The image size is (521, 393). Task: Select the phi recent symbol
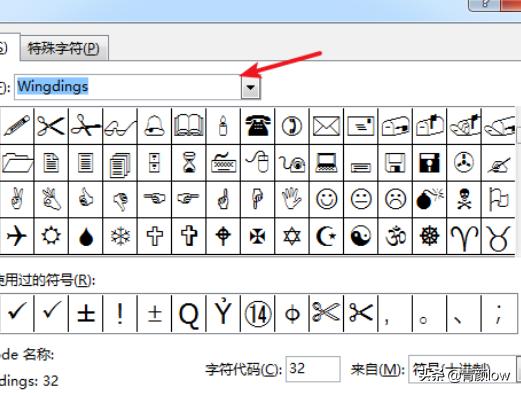[x=292, y=314]
